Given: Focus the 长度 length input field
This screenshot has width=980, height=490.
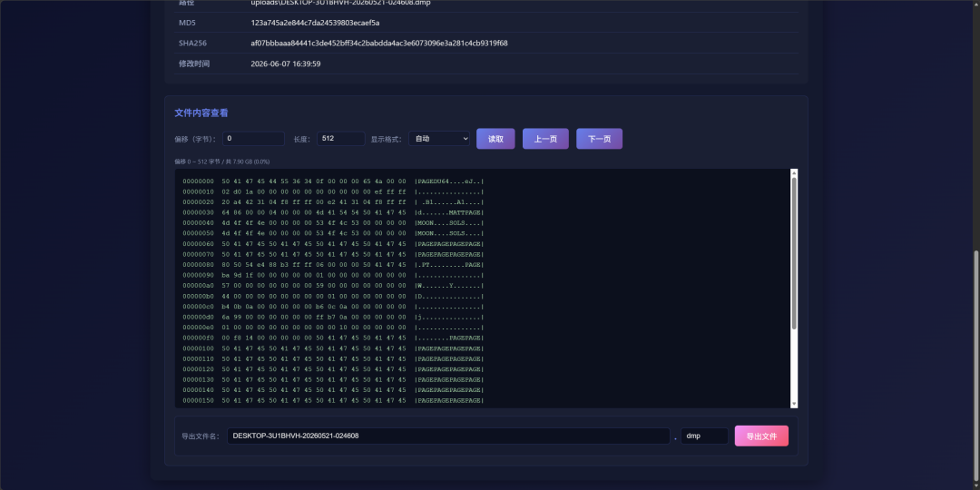Looking at the screenshot, I should click(340, 139).
